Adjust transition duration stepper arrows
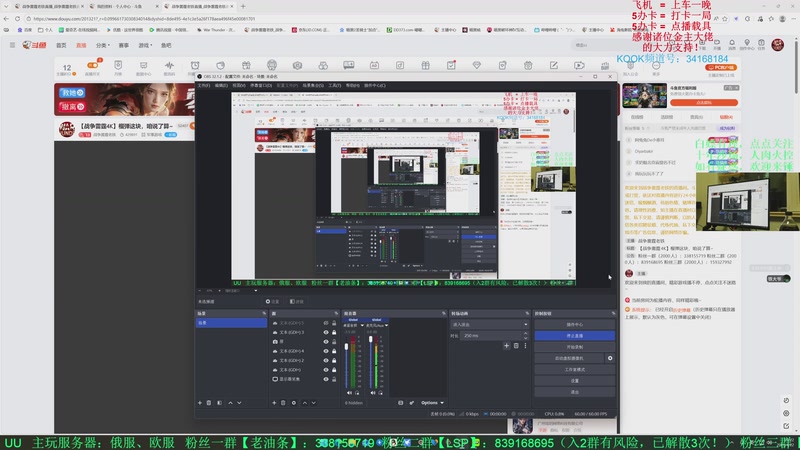This screenshot has width=800, height=450. pos(526,336)
